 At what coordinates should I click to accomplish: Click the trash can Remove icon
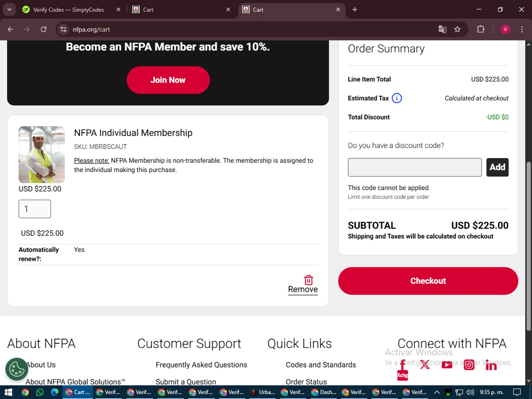(x=309, y=280)
